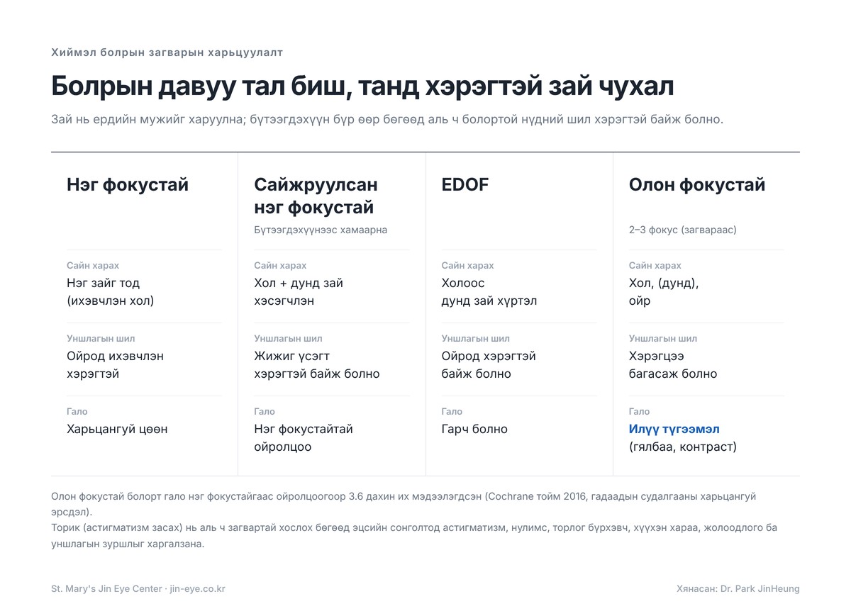Click the main title "Болрын давуу тал биш…"
This screenshot has height=616, width=851.
[x=362, y=86]
